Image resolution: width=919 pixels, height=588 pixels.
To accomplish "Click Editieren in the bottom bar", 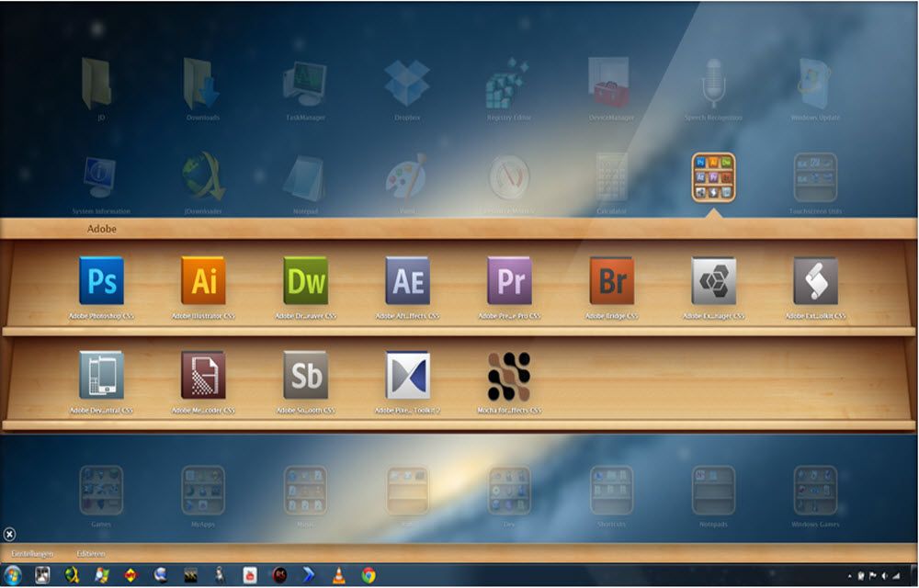I will pos(91,553).
